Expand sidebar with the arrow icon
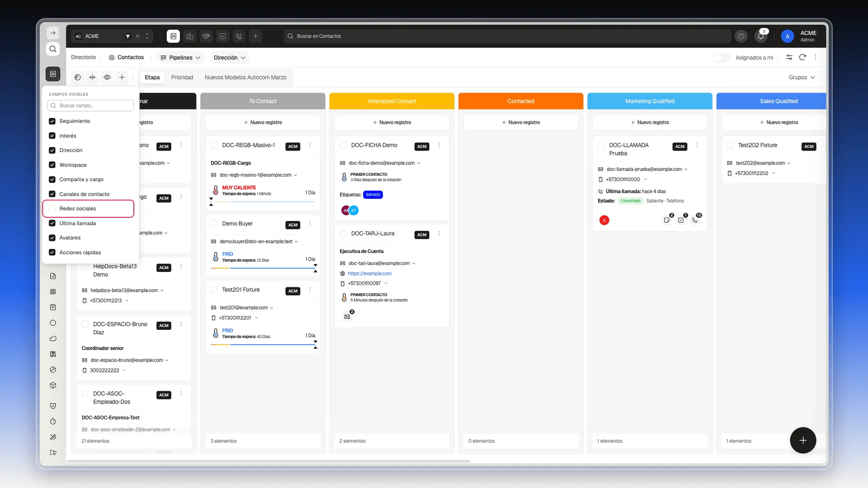Viewport: 868px width, 488px height. (x=53, y=33)
